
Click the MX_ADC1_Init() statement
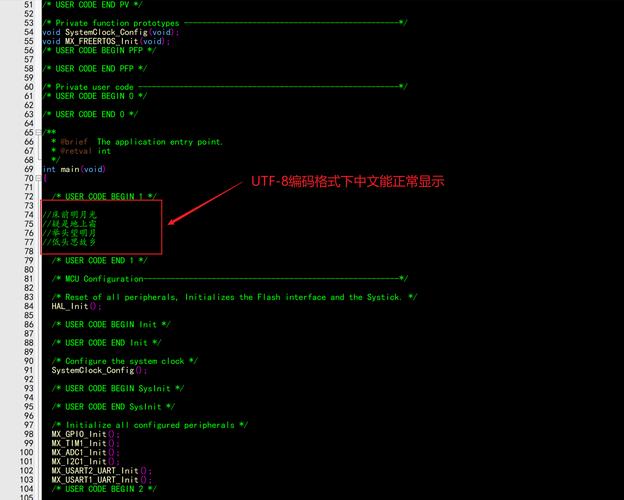(x=85, y=452)
